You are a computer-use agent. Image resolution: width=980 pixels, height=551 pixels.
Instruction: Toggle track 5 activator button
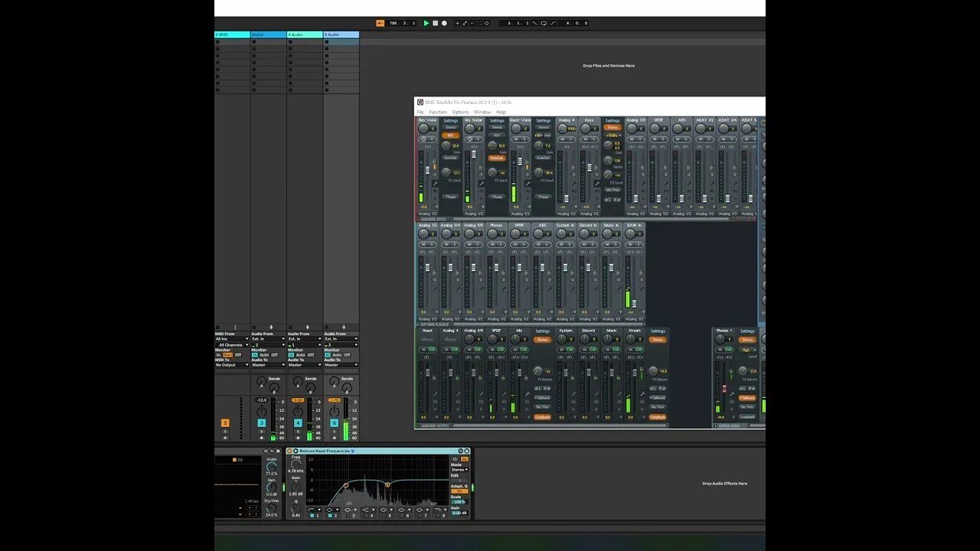[x=334, y=422]
